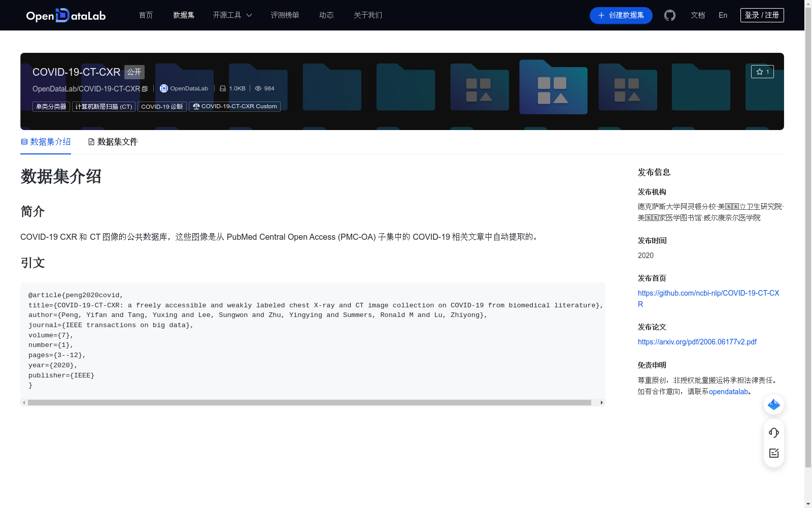The image size is (812, 508).
Task: Open 关于我们 navigation item
Action: tap(368, 15)
